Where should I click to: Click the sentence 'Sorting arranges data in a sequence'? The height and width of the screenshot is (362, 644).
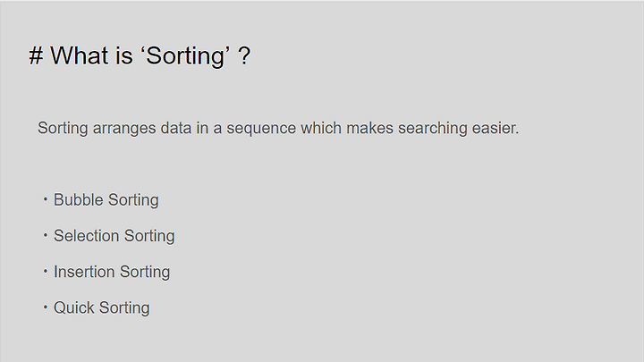coord(166,129)
